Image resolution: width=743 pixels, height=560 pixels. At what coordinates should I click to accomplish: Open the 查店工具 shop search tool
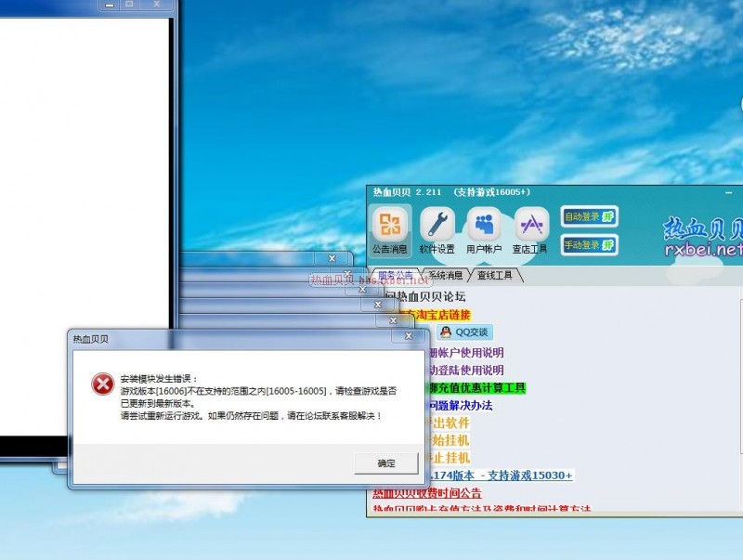tap(530, 226)
